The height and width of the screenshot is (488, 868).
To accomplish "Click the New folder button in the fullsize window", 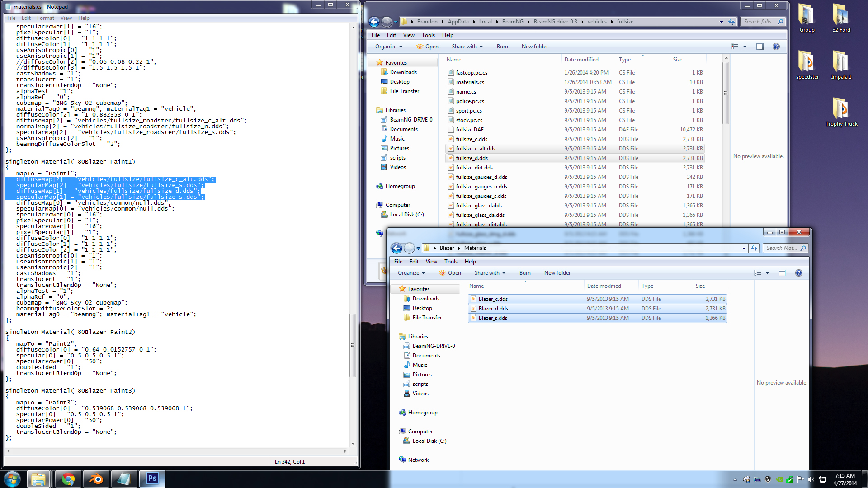I will point(534,47).
